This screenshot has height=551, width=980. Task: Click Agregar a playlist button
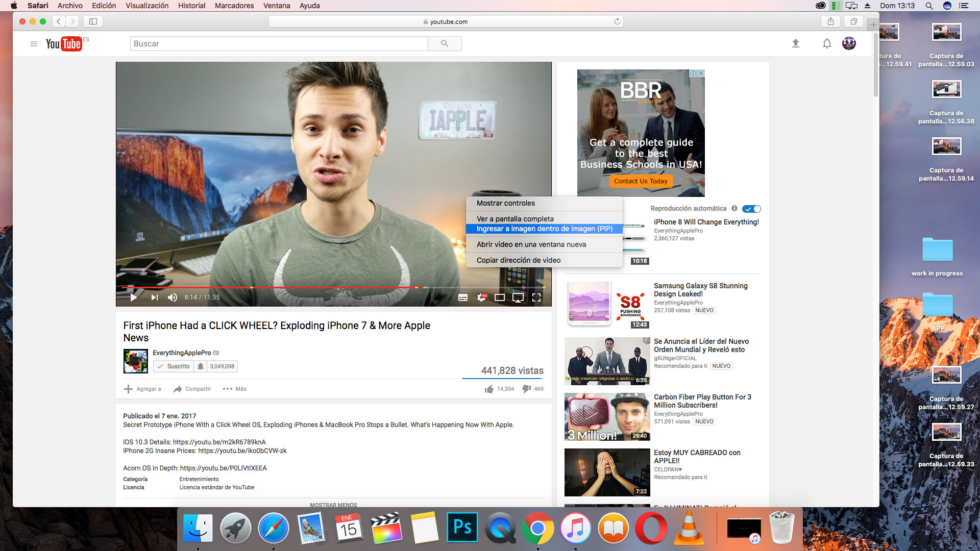click(142, 389)
